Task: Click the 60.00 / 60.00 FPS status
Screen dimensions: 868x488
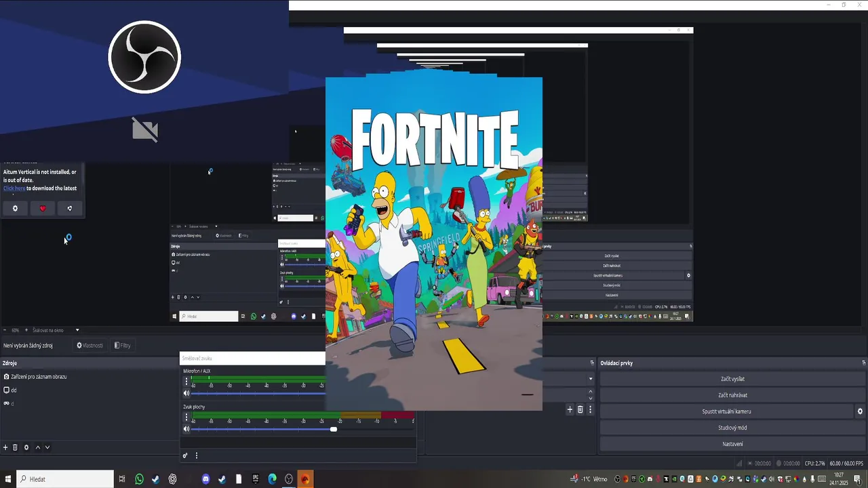Action: point(846,464)
